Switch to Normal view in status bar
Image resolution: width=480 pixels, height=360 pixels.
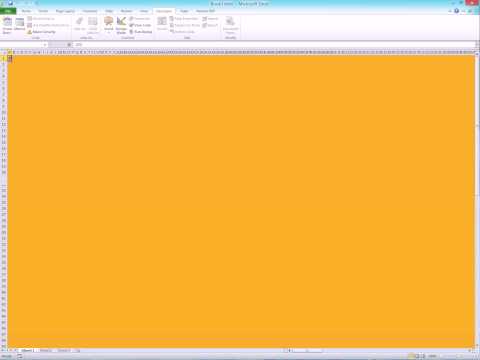(x=411, y=356)
